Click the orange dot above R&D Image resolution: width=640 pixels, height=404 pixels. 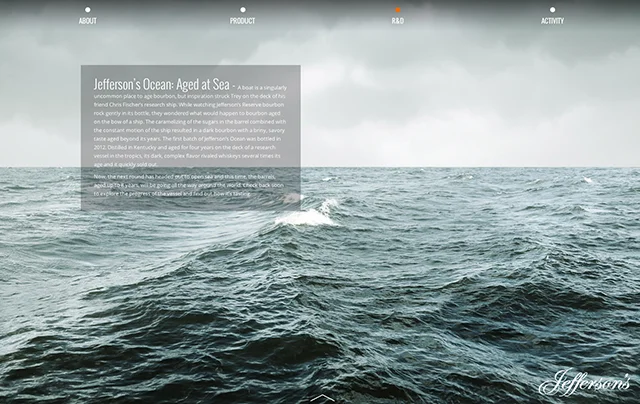(398, 9)
